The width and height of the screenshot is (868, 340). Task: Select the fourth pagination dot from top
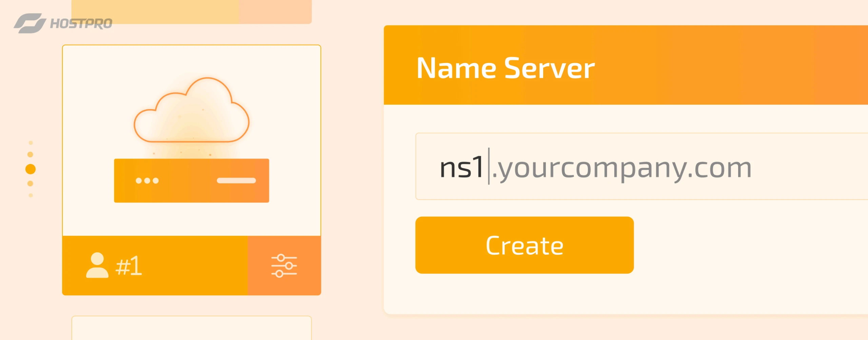(30, 184)
